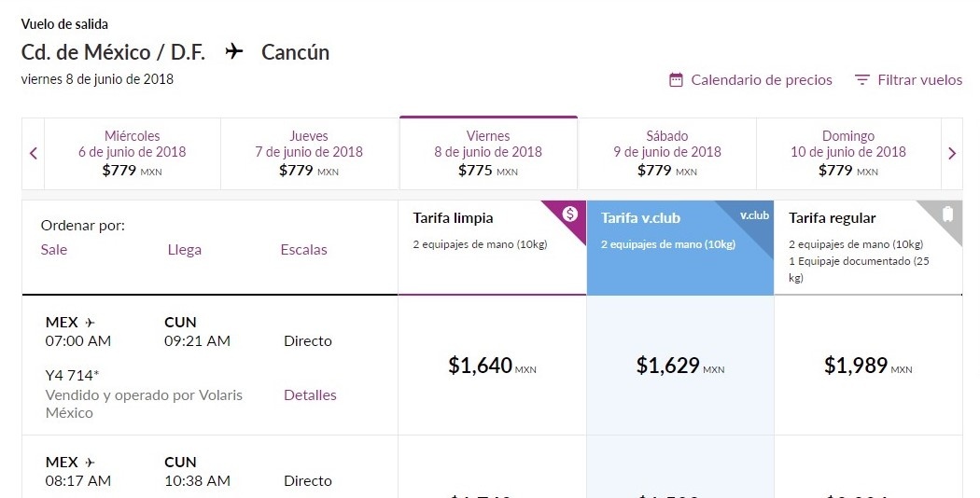Screen dimensions: 980x498
Task: Click the Filtrar vuelos filter icon
Action: tap(862, 80)
